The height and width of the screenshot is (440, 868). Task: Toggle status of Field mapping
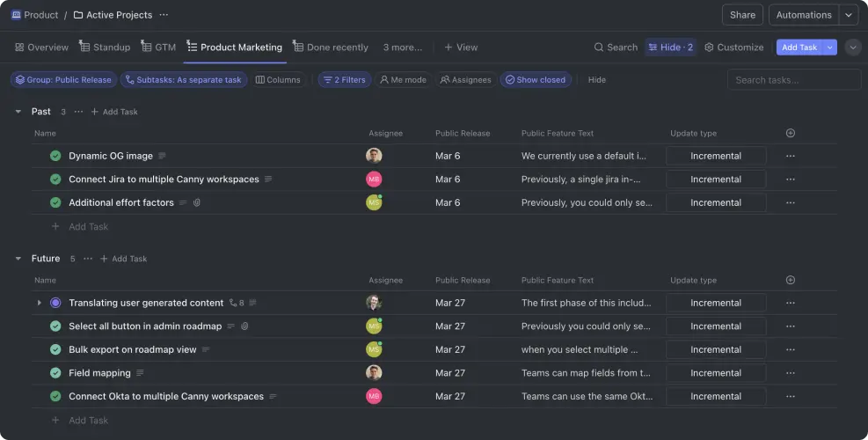(55, 372)
